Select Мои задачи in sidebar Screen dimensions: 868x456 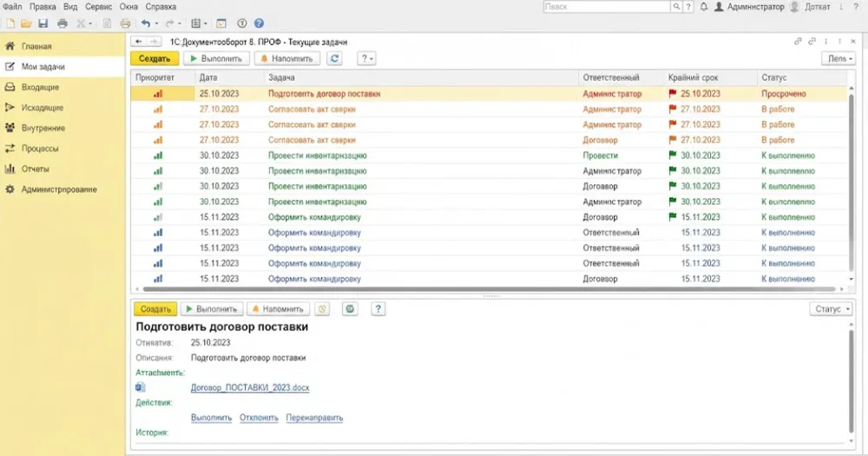[62, 67]
